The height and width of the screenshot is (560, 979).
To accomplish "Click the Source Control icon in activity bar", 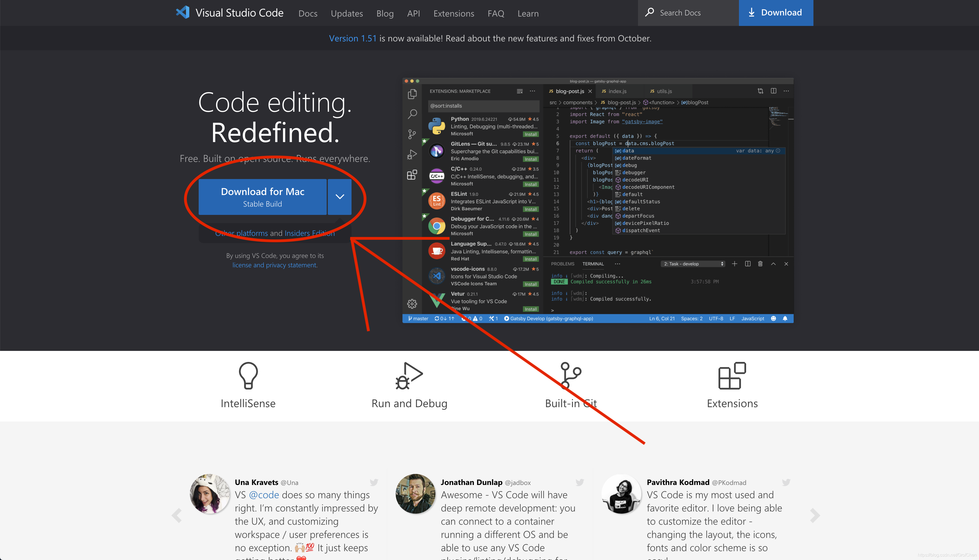I will (412, 134).
